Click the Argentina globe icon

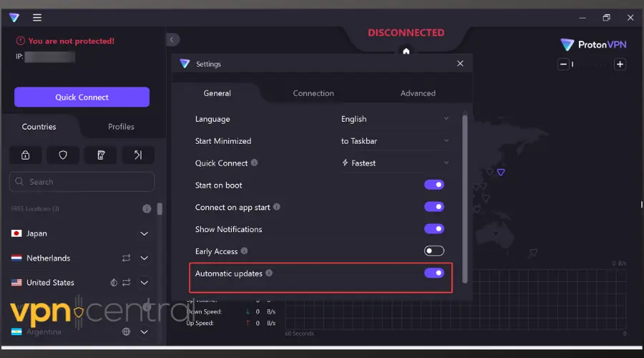(x=126, y=332)
